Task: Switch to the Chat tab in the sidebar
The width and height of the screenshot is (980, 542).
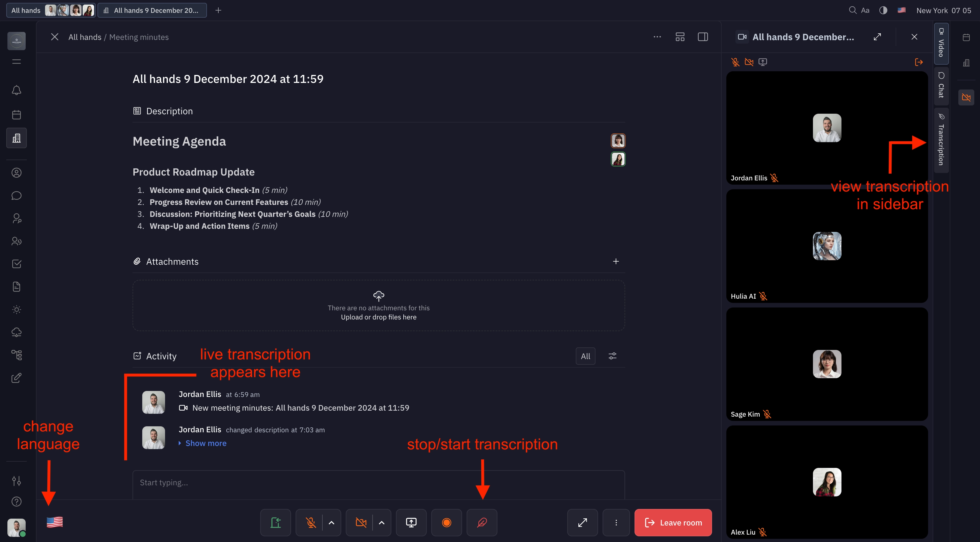Action: point(941,86)
